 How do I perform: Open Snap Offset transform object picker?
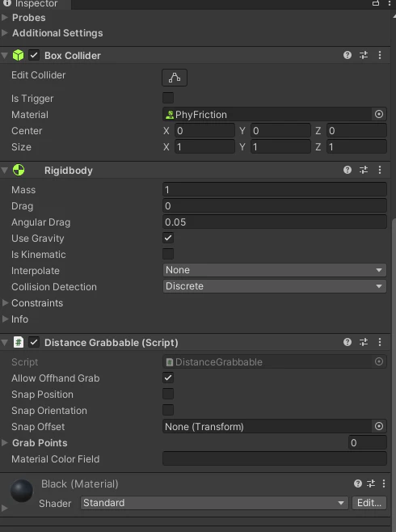pyautogui.click(x=379, y=426)
